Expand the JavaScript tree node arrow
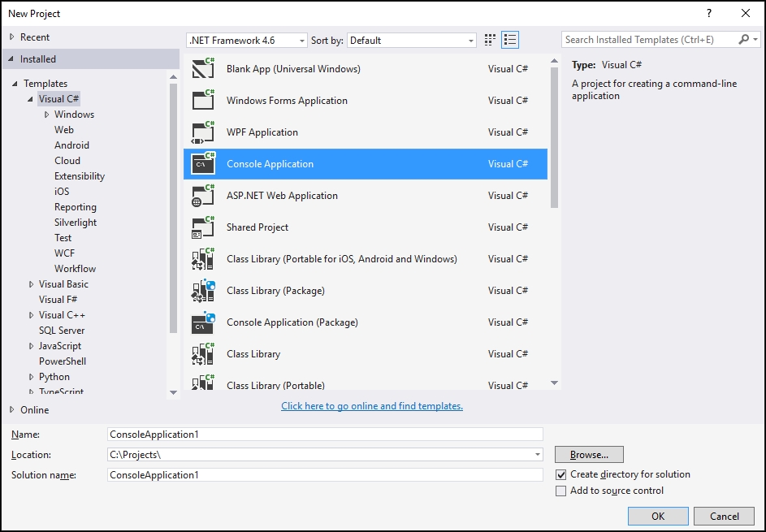The image size is (766, 532). tap(31, 346)
